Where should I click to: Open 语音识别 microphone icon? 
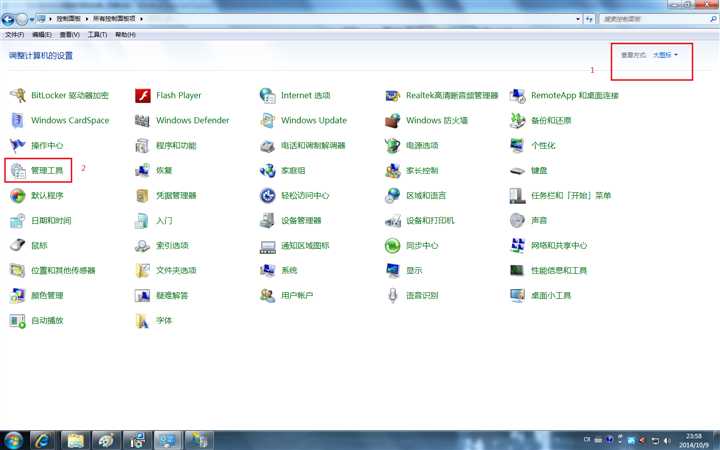(393, 295)
